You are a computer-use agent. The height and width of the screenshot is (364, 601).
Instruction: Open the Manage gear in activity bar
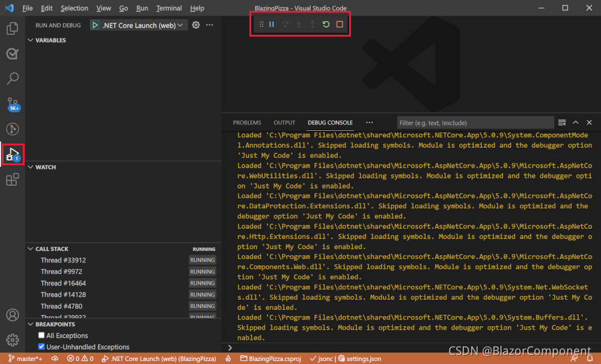[x=12, y=340]
